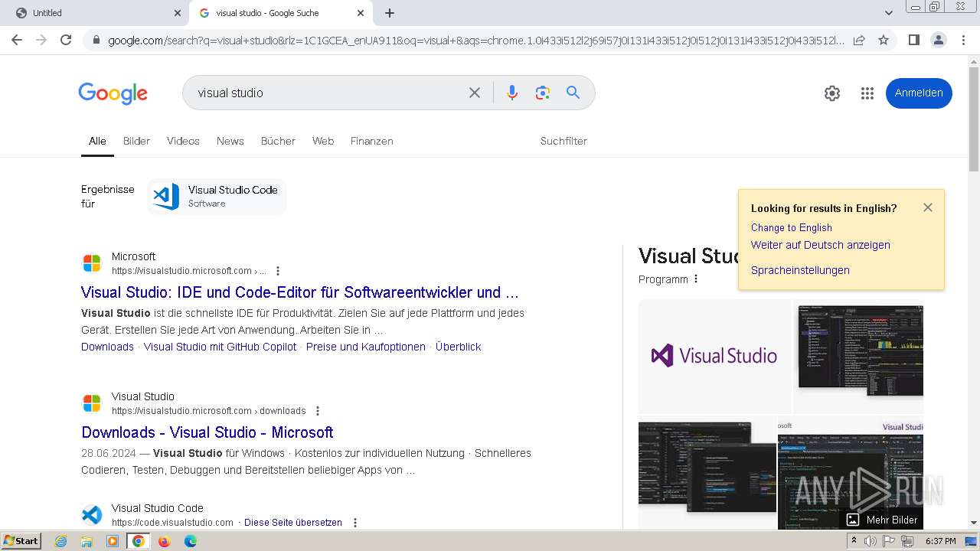Open more options for first Microsoft result

[278, 271]
